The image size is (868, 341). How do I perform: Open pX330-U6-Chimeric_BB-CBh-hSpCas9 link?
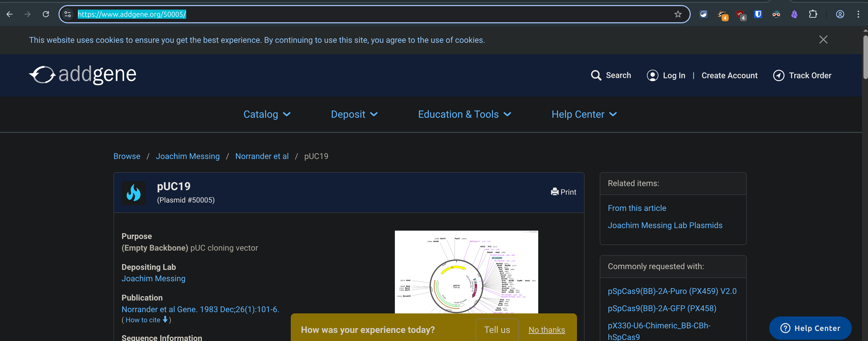659,331
